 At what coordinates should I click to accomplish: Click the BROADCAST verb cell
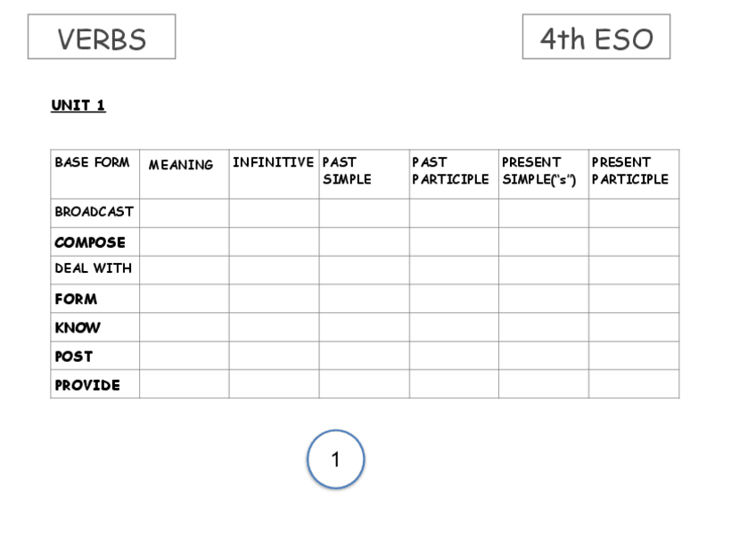[94, 212]
